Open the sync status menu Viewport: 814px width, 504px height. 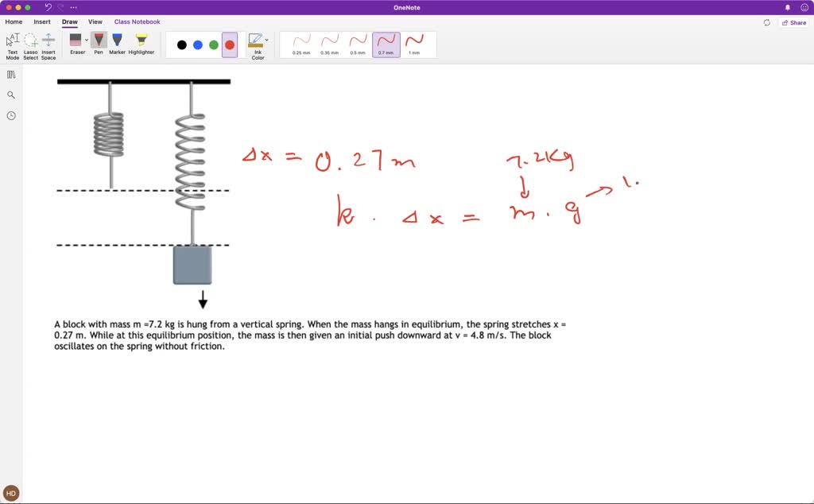(766, 22)
